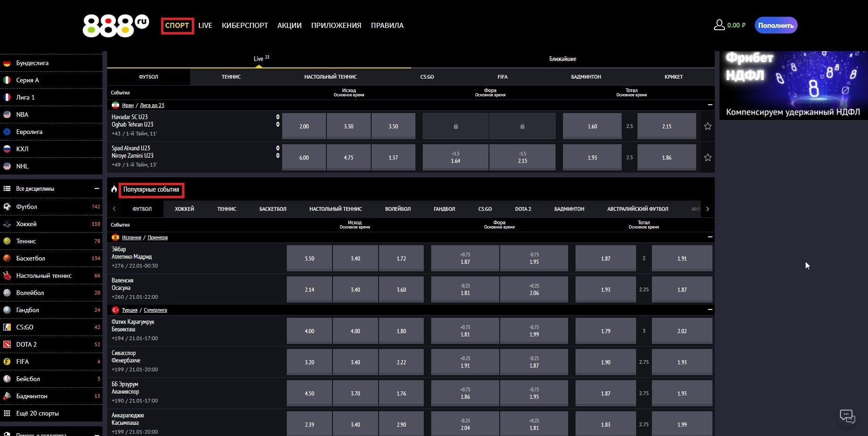The image size is (868, 436).
Task: Open the Лига до 23 link
Action: (x=152, y=105)
